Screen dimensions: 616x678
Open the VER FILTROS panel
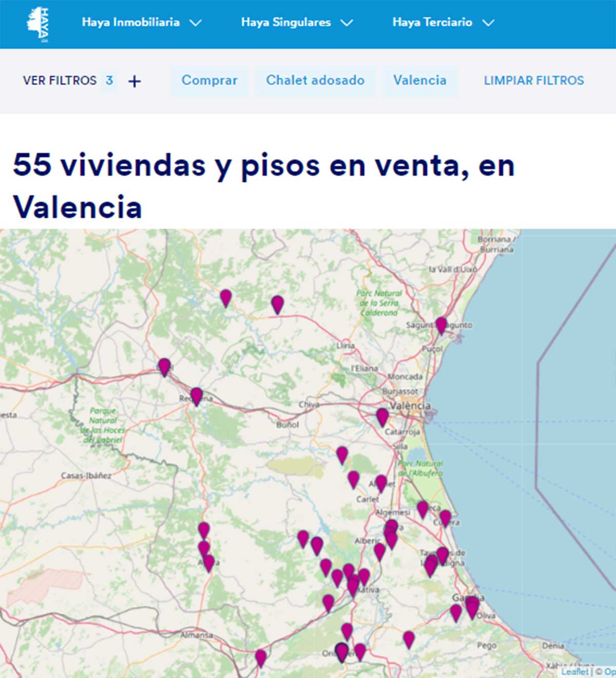pos(60,81)
